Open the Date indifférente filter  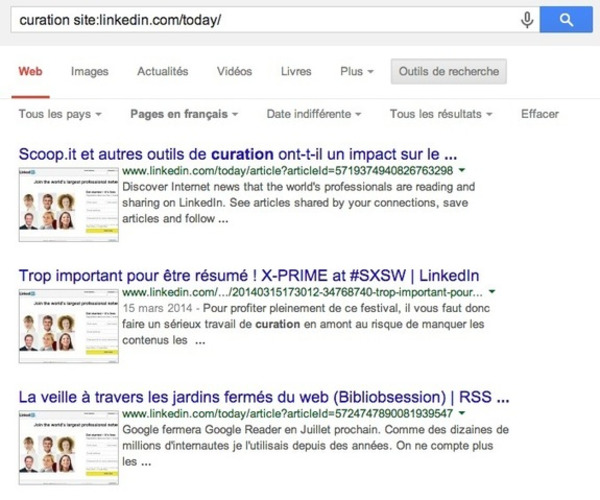click(x=314, y=114)
